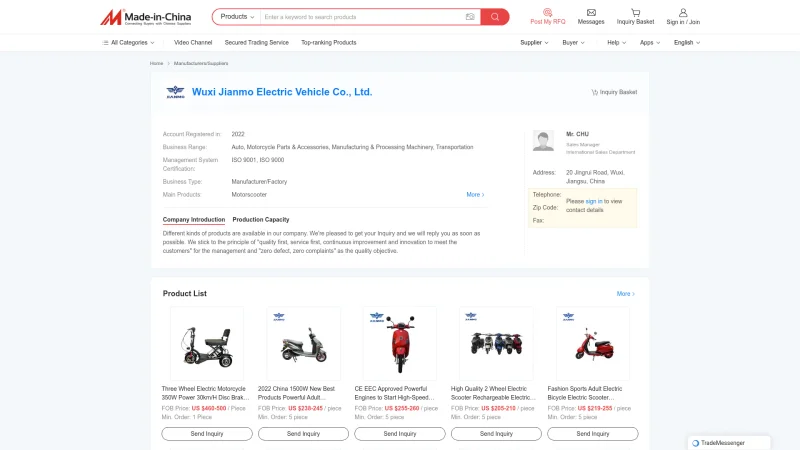Expand the Supplier dropdown
This screenshot has height=450, width=800.
click(534, 43)
